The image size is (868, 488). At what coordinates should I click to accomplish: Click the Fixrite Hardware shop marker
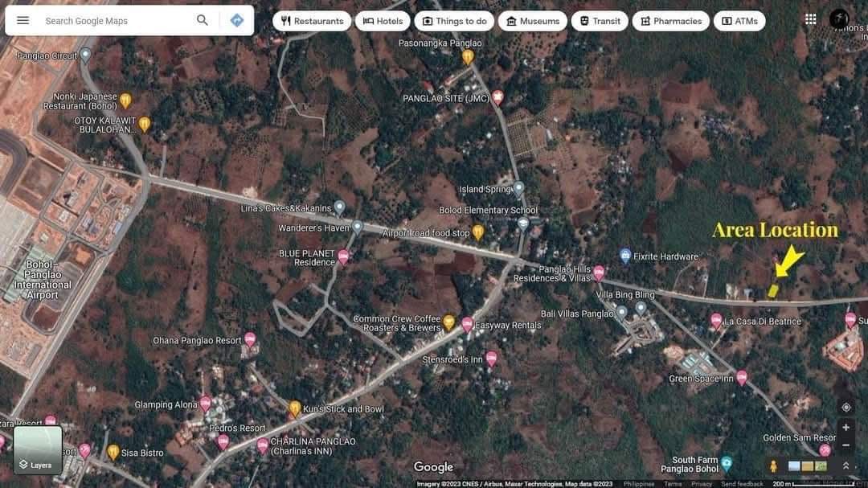[x=625, y=256]
